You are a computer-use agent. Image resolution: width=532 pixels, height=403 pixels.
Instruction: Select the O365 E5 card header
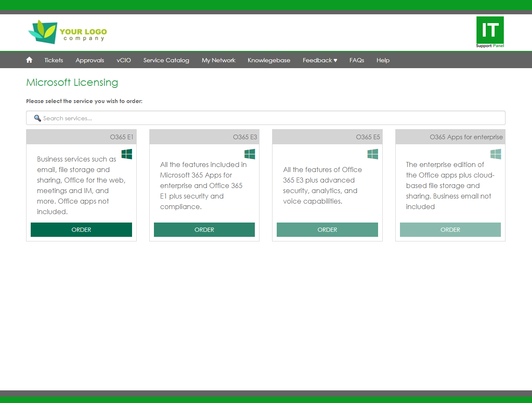327,137
